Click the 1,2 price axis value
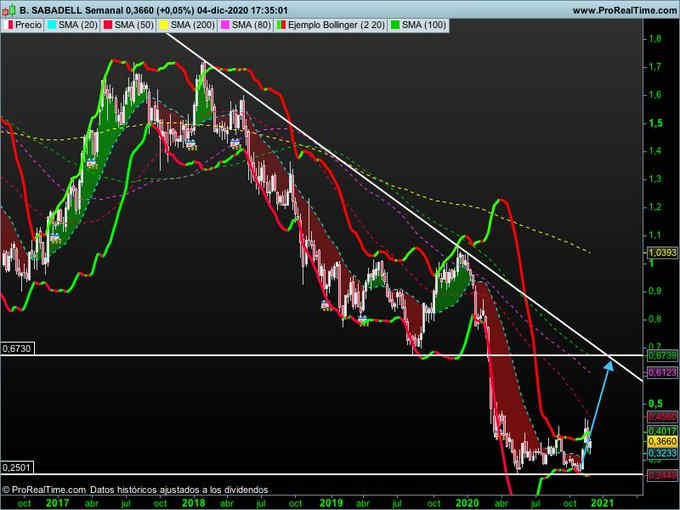 coord(655,207)
